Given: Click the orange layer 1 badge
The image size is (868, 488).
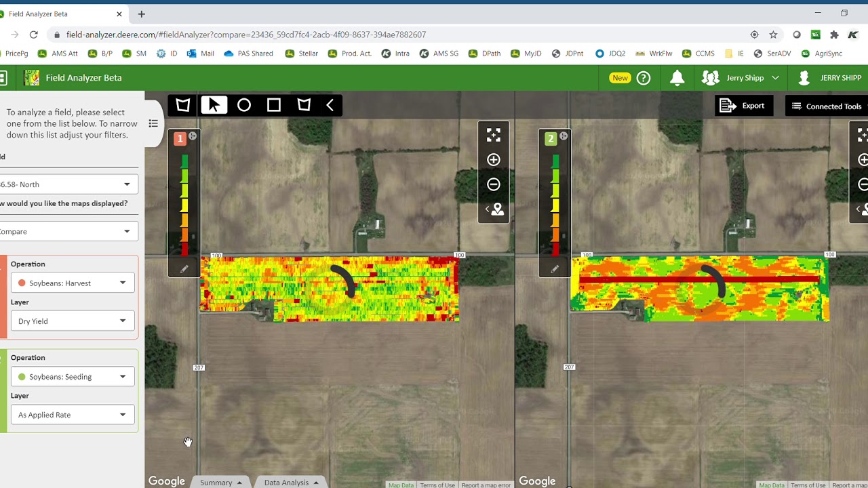Looking at the screenshot, I should pos(180,139).
